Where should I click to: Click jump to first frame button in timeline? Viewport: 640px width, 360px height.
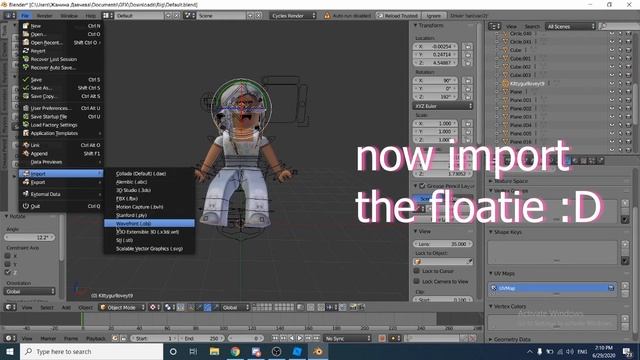[275, 338]
